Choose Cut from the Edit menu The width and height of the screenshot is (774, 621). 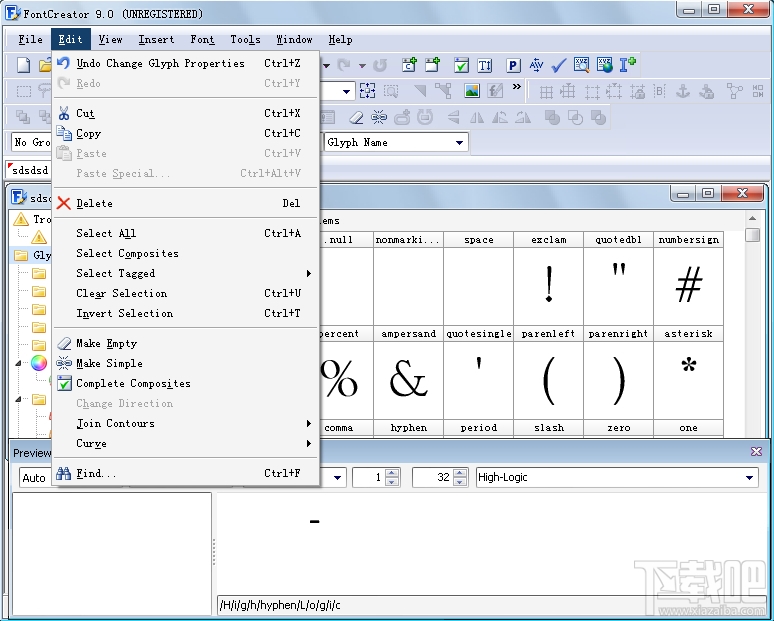(x=186, y=114)
